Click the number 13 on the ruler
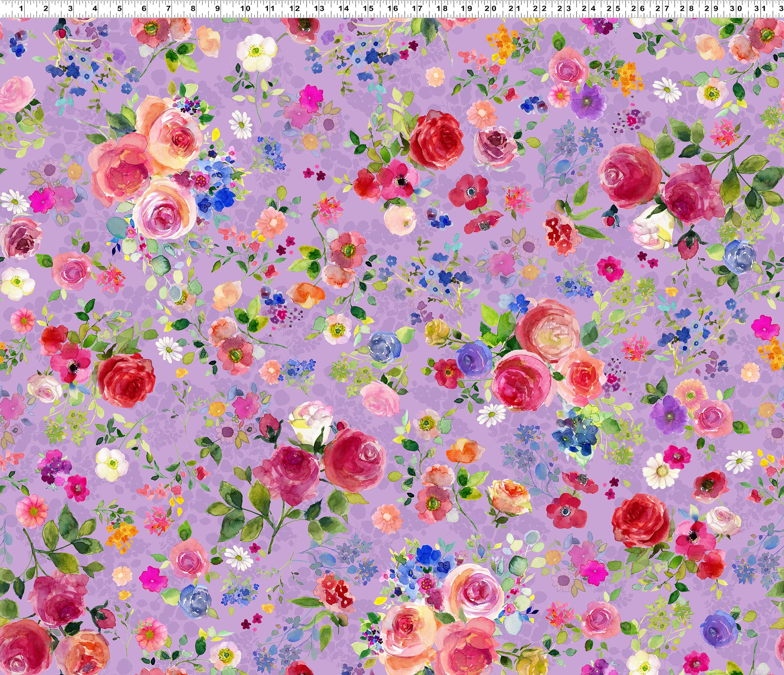This screenshot has width=784, height=675. coord(319,8)
